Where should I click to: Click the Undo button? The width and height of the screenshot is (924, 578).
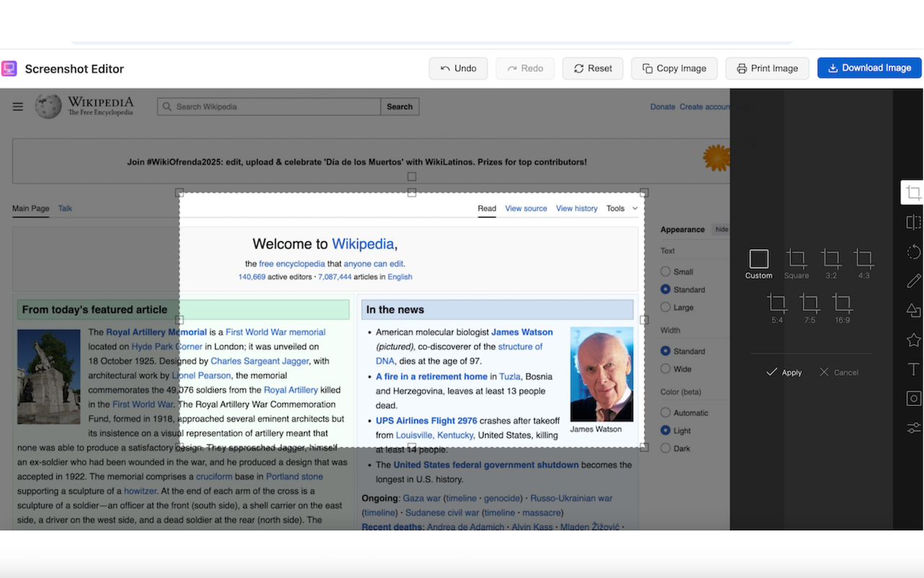(x=458, y=68)
